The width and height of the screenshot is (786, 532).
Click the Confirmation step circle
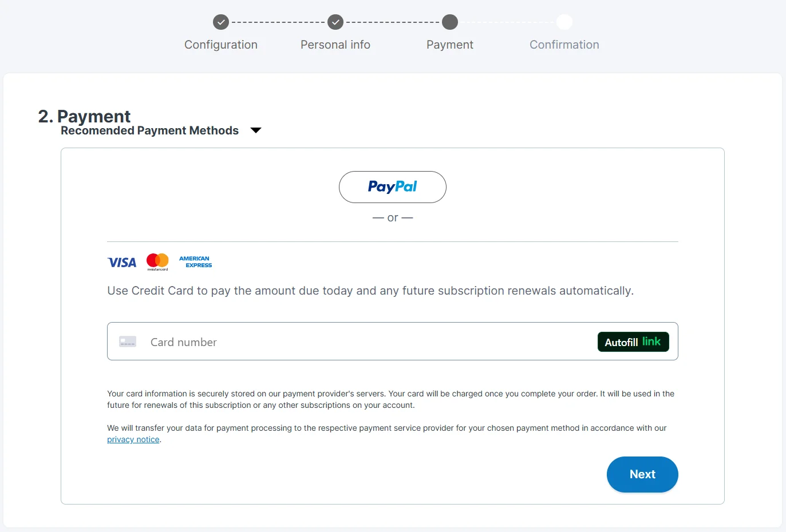tap(564, 22)
